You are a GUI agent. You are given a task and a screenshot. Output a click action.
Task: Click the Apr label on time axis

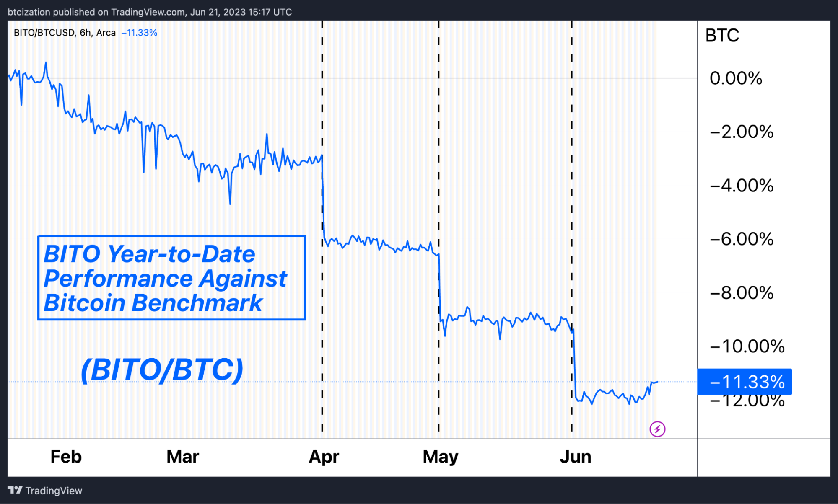point(324,457)
